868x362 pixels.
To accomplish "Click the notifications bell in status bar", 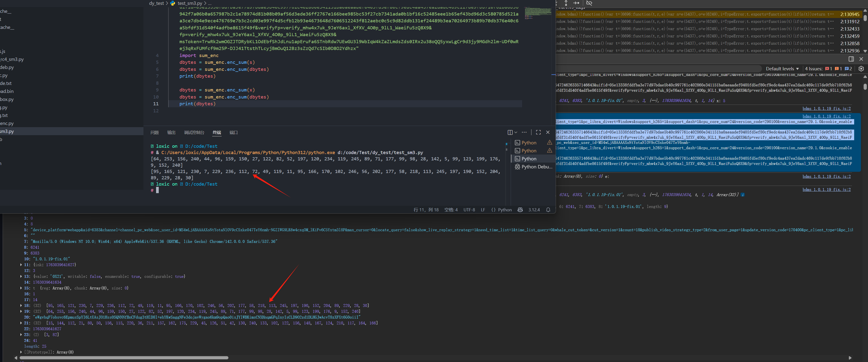I will point(548,210).
